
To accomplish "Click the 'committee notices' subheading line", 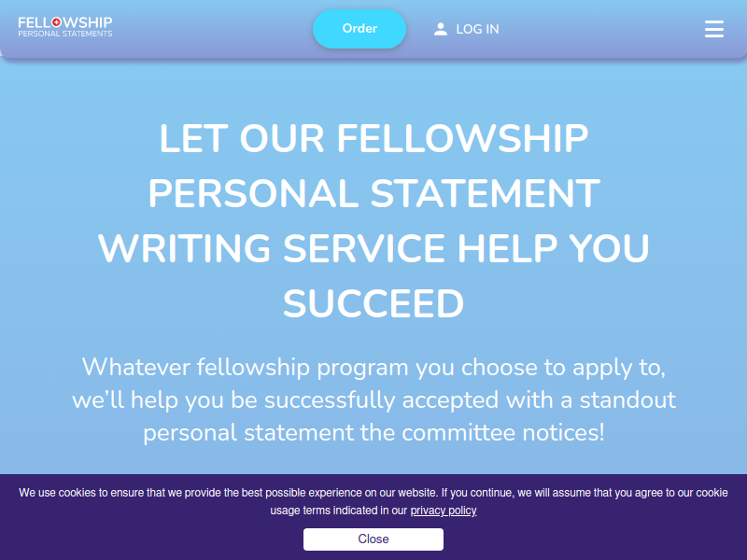I will click(373, 433).
